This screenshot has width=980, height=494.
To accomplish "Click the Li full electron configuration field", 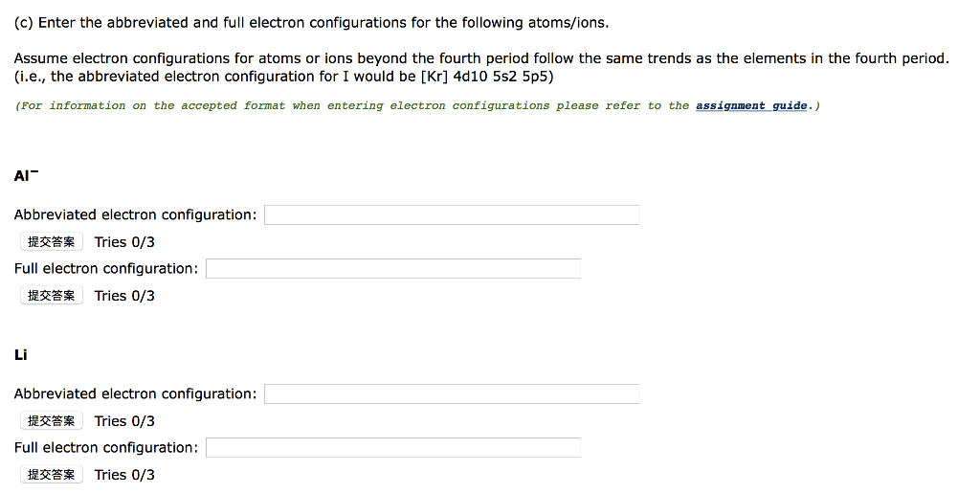I will 393,448.
